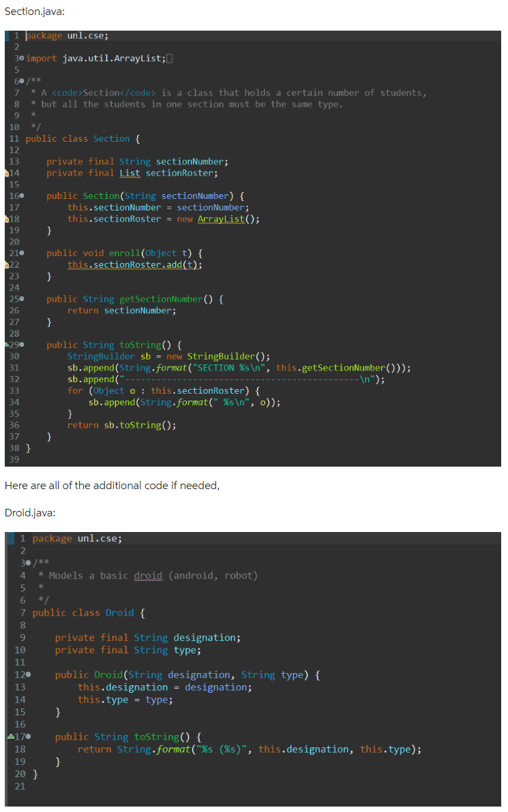Click the 'StringBuilder sb = new StringBuilder();' line

[x=169, y=356]
